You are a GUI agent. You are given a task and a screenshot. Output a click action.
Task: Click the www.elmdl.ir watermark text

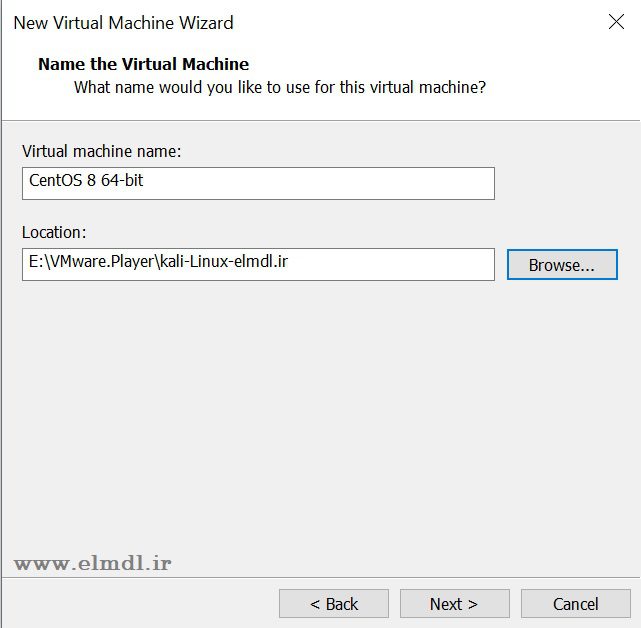pyautogui.click(x=92, y=563)
